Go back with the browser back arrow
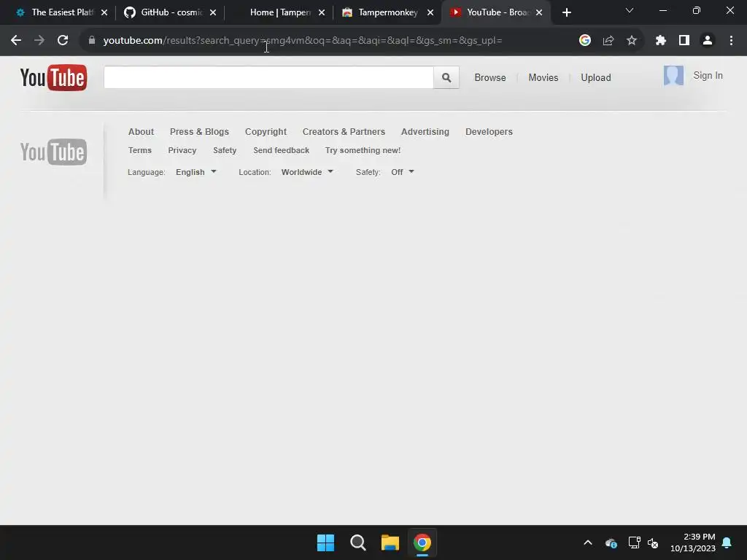Screen dimensions: 747x560 coord(16,41)
